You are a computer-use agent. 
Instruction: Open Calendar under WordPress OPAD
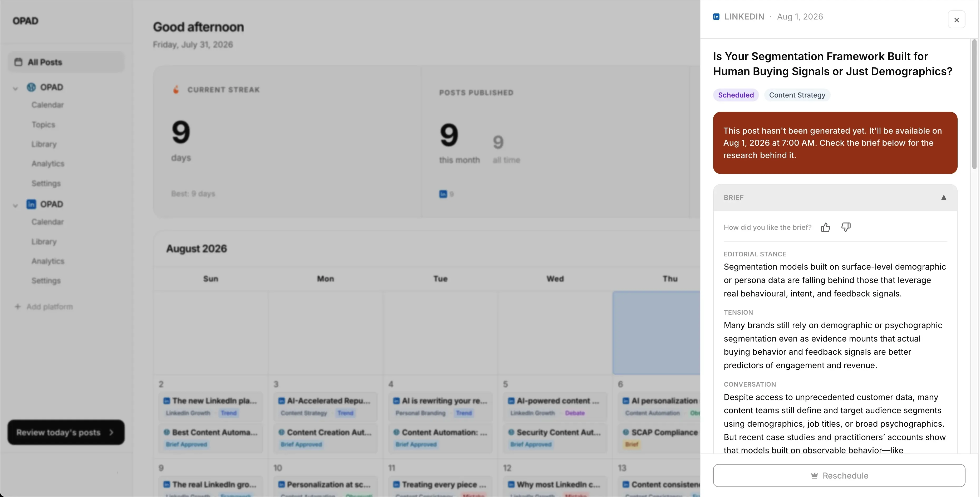pyautogui.click(x=48, y=105)
